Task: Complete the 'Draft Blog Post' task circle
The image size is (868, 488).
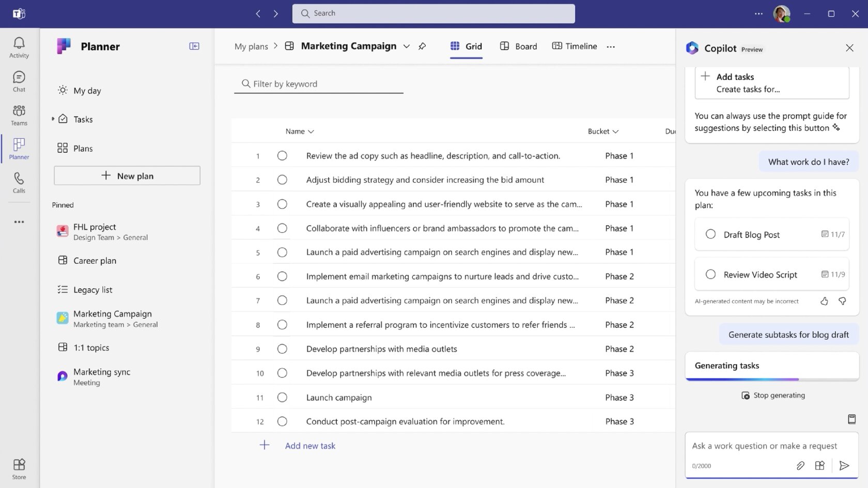Action: (x=711, y=234)
